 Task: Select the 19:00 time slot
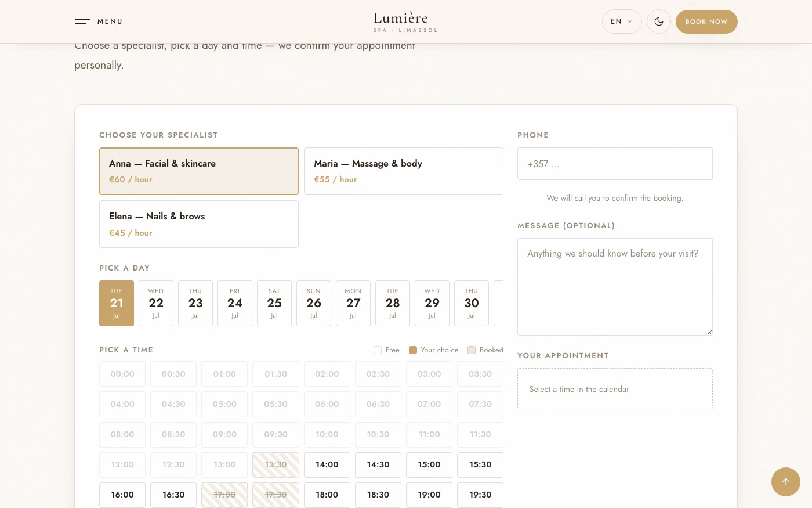pos(429,495)
